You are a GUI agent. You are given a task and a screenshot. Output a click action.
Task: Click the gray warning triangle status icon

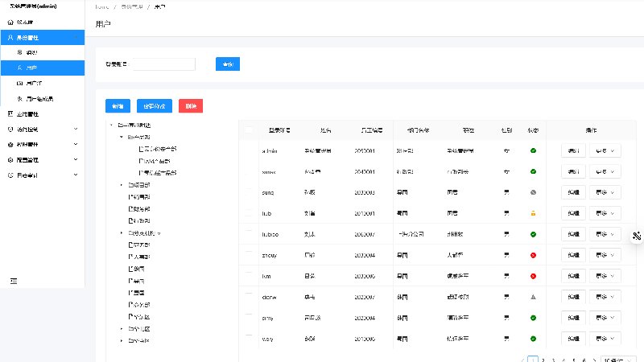point(533,297)
